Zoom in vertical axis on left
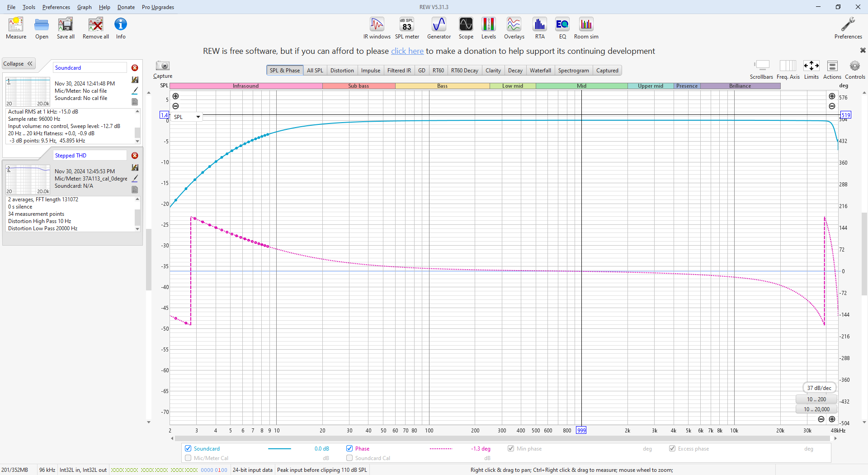This screenshot has width=868, height=475. coord(176,96)
